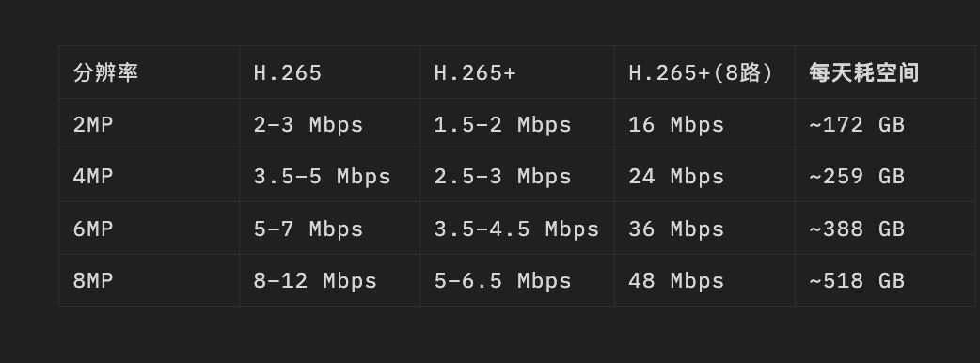Click the 5–6.5 Mbps cell
The height and width of the screenshot is (363, 980).
pos(517,280)
